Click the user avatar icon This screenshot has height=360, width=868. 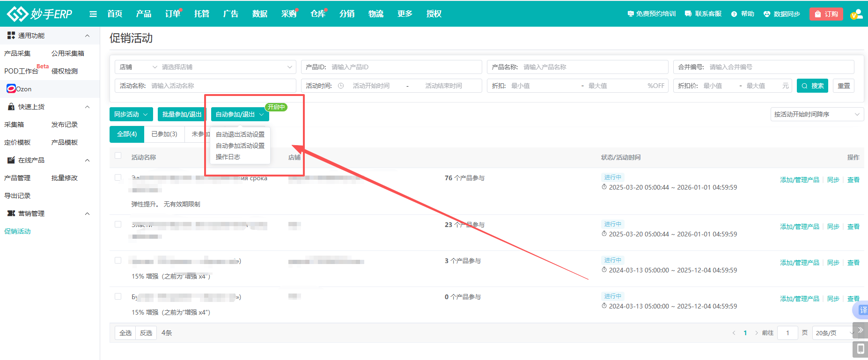coord(856,14)
